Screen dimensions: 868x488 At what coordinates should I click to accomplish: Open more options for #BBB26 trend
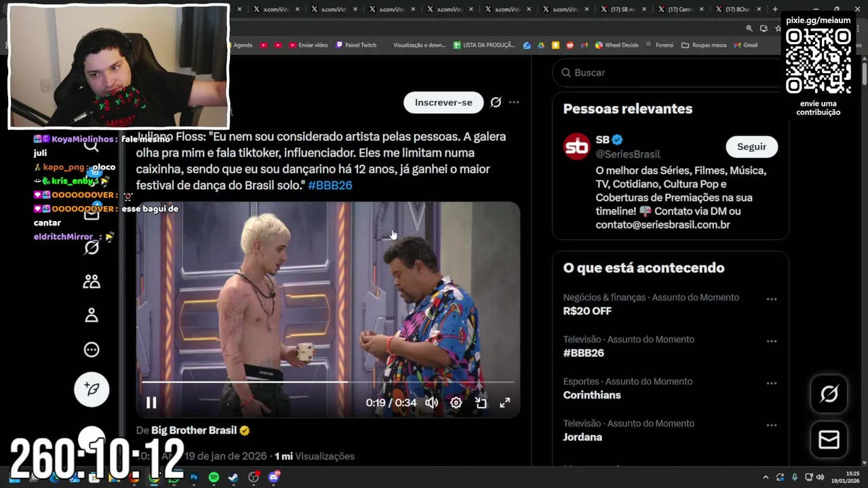[771, 341]
